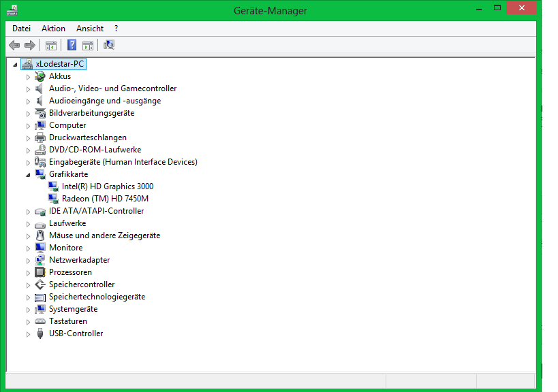The height and width of the screenshot is (392, 558).
Task: Select the DVD/CD-ROM-Laufwerke label
Action: click(95, 150)
